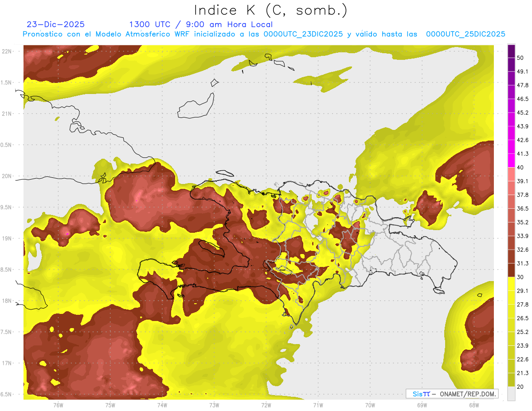
Task: Click the '19N' latitude label
Action: pos(7,239)
